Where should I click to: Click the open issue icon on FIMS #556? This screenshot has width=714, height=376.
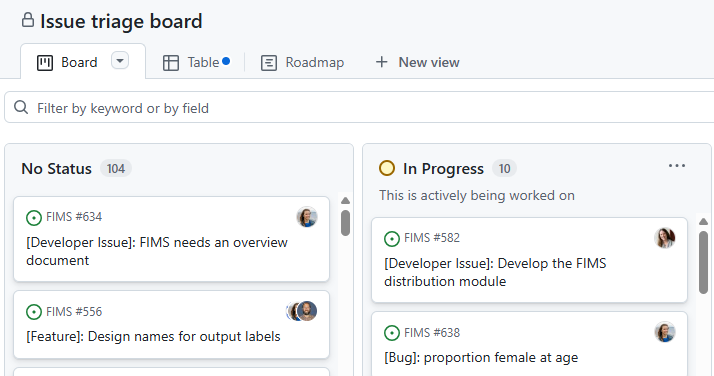34,312
